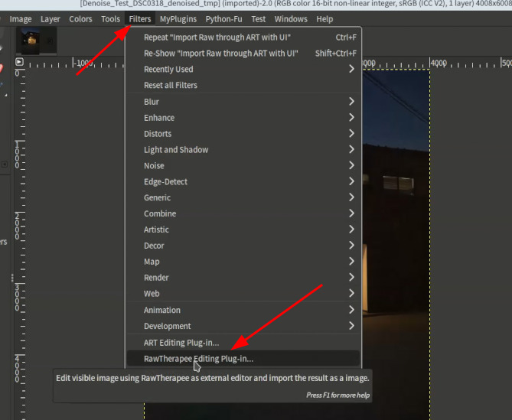Click the ruler corner menu button
This screenshot has width=512, height=420.
click(19, 62)
